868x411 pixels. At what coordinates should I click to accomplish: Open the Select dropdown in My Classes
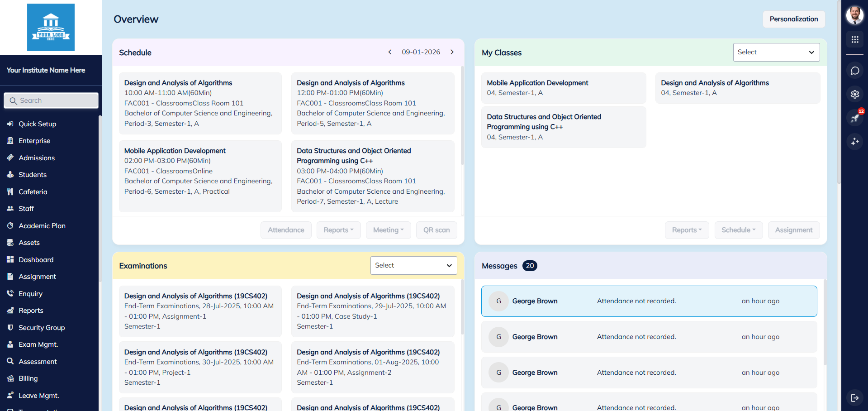tap(776, 52)
